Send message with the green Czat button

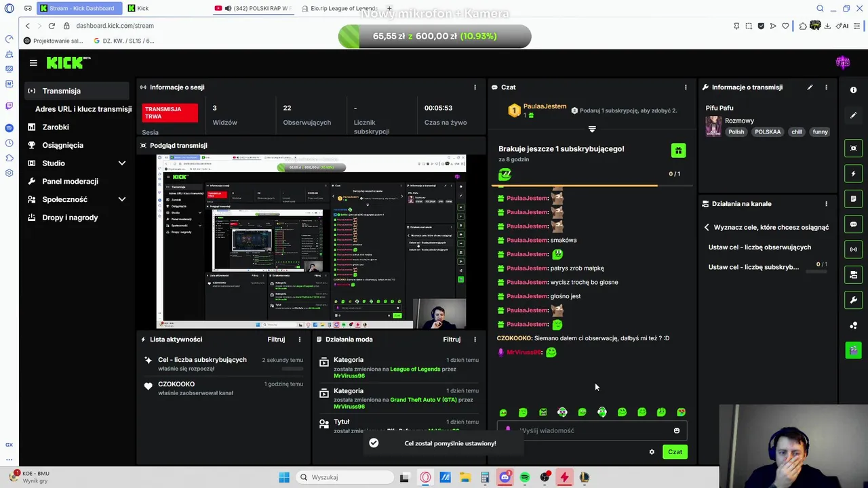coord(675,452)
